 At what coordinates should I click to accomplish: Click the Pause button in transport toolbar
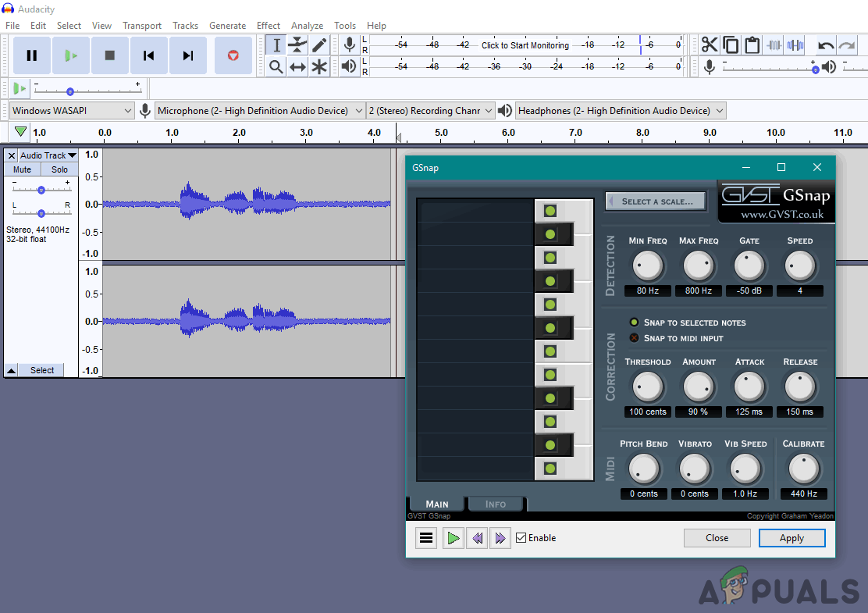[x=32, y=55]
